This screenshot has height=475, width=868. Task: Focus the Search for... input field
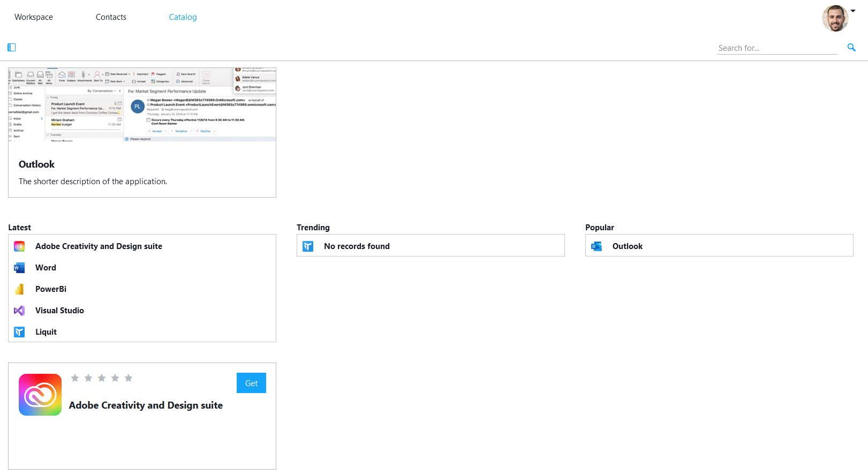777,48
